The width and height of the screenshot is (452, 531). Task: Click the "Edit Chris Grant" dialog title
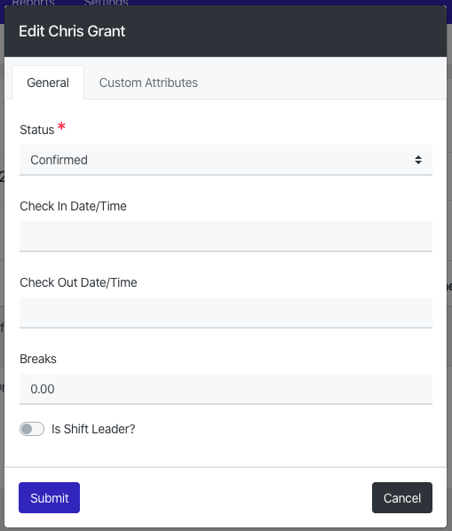(x=72, y=31)
